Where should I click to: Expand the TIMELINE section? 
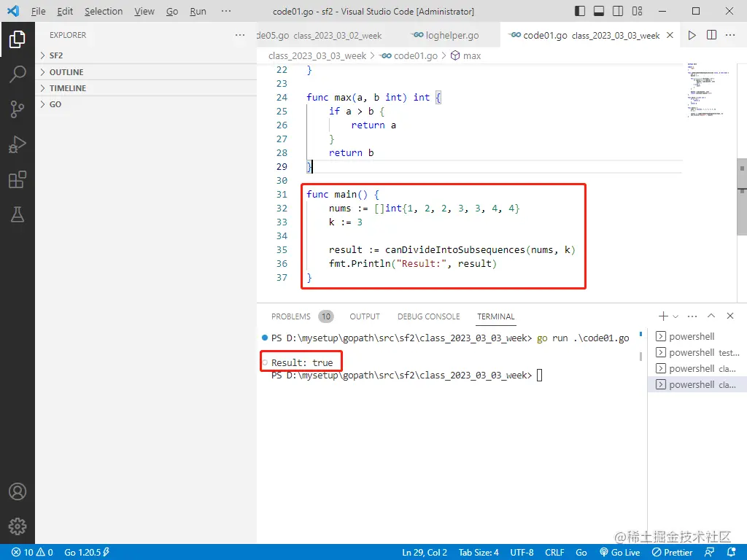click(x=146, y=88)
